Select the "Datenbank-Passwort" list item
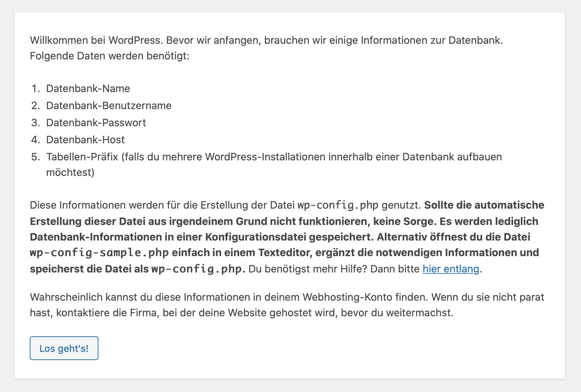 click(96, 122)
